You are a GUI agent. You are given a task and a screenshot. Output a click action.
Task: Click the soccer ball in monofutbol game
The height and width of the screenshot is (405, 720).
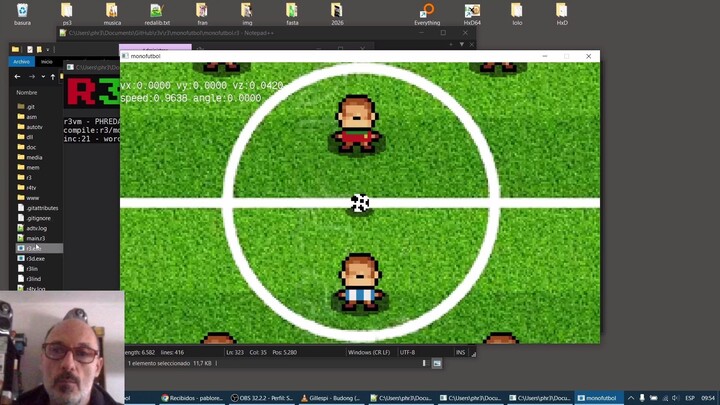(x=360, y=203)
